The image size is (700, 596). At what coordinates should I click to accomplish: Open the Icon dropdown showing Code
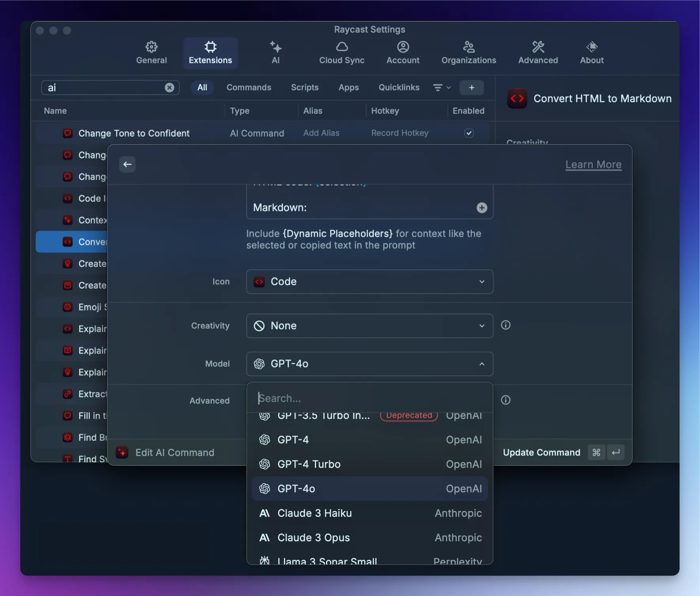tap(369, 281)
